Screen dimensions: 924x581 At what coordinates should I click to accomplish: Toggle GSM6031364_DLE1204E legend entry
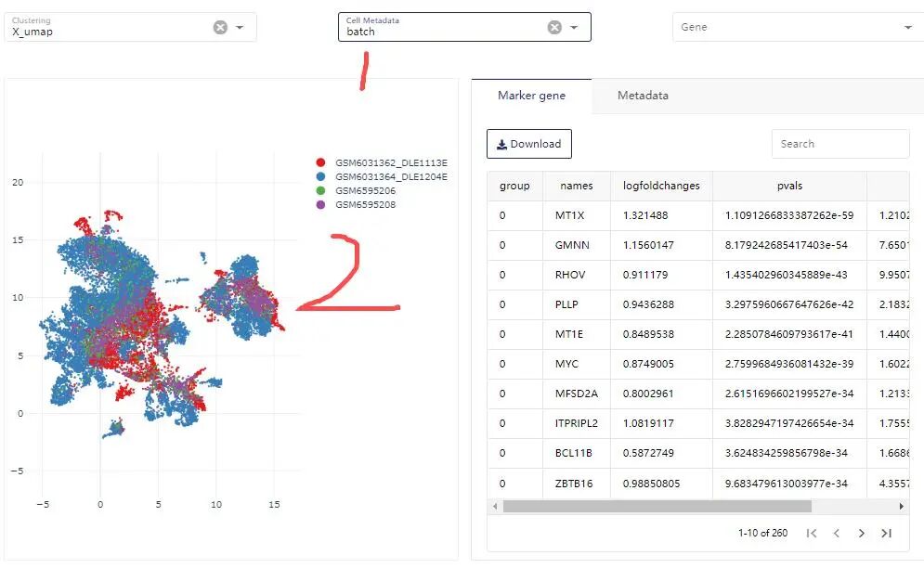pyautogui.click(x=382, y=176)
